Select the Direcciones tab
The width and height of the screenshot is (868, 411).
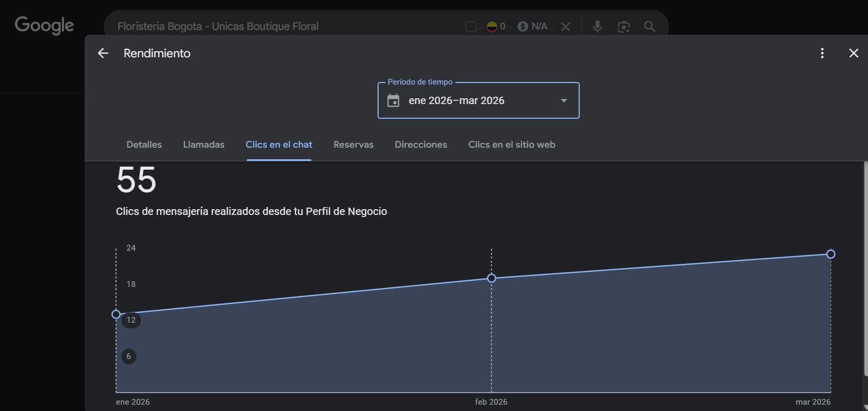tap(421, 145)
